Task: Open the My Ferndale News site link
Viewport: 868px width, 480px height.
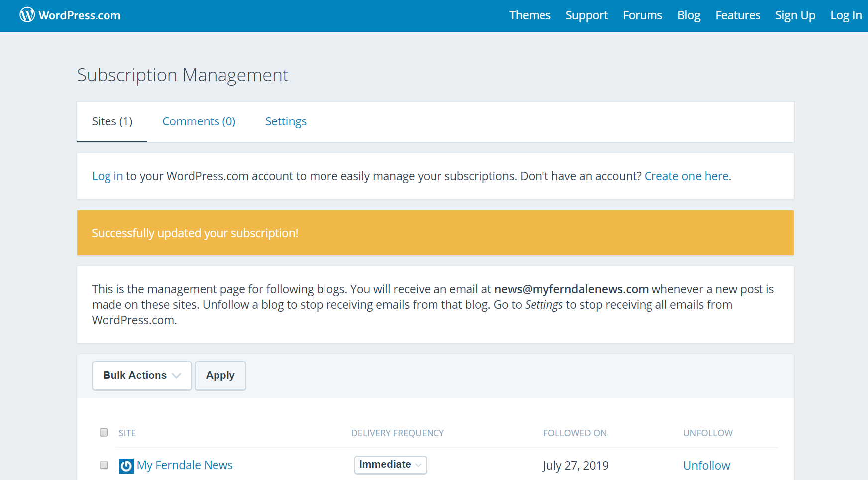Action: [x=185, y=465]
